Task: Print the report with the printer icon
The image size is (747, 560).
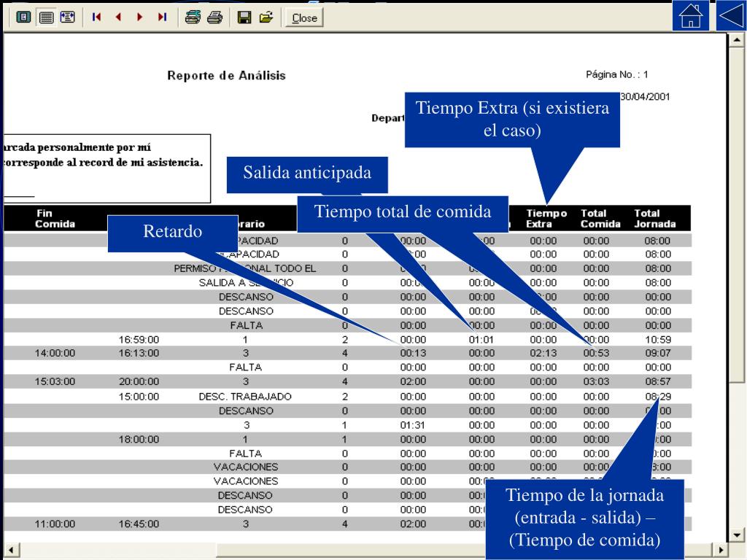Action: coord(215,17)
